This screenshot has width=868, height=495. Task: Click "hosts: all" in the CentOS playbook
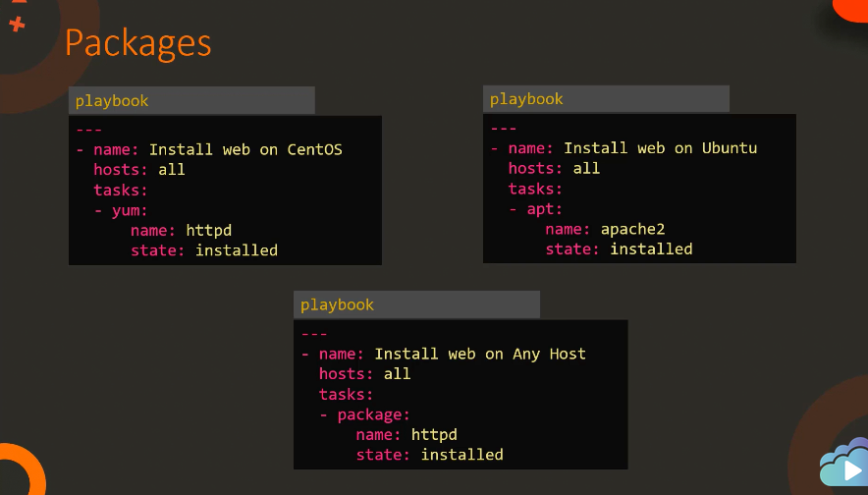[139, 170]
